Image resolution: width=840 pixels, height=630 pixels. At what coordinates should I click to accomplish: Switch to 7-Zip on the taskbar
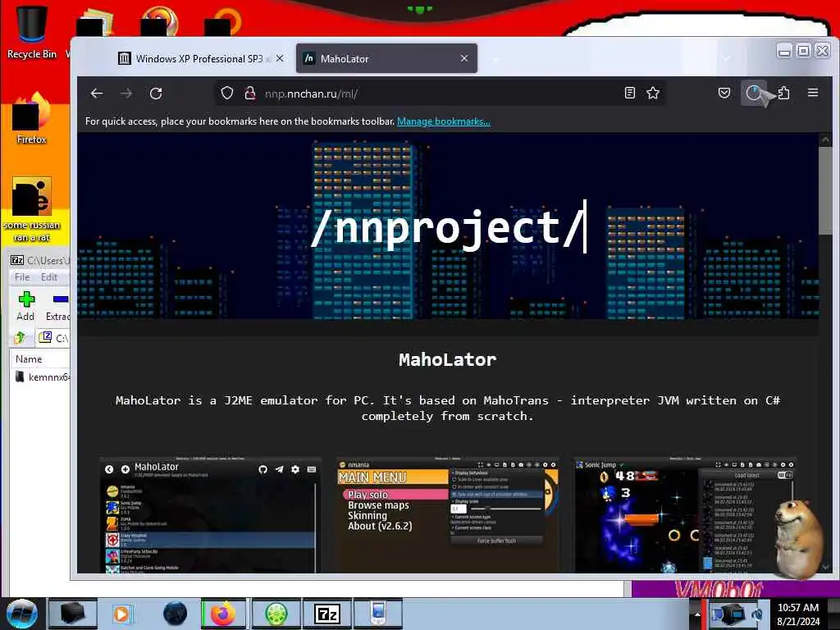pyautogui.click(x=326, y=614)
